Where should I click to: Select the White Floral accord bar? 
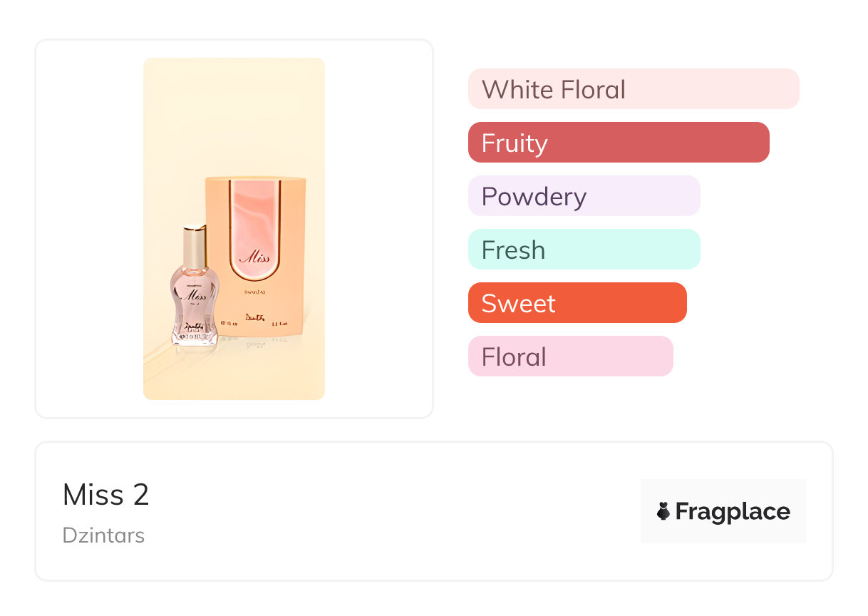(633, 89)
